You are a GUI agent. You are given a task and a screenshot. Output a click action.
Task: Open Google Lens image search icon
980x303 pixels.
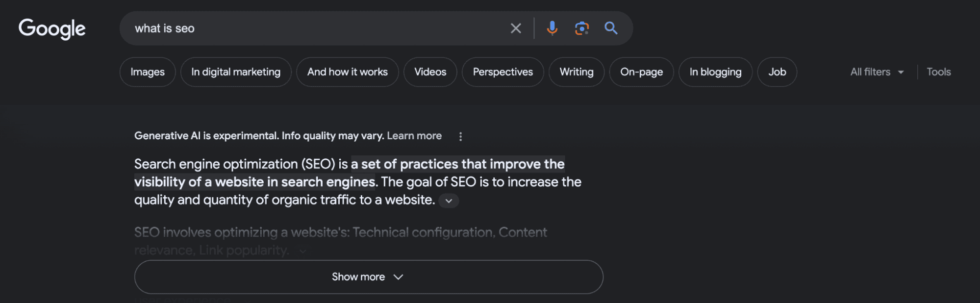[x=581, y=28]
